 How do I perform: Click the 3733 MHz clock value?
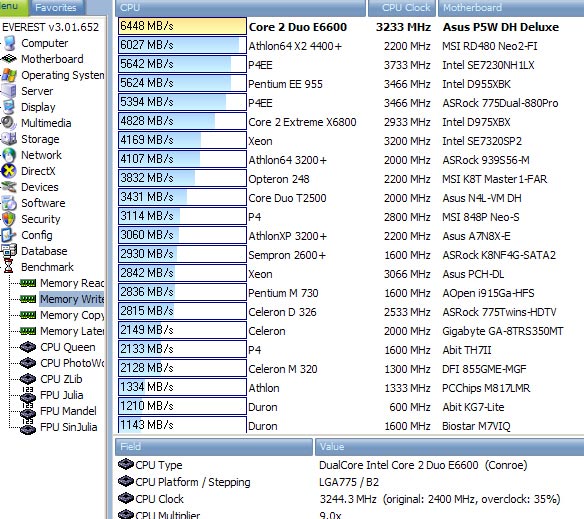click(x=407, y=65)
